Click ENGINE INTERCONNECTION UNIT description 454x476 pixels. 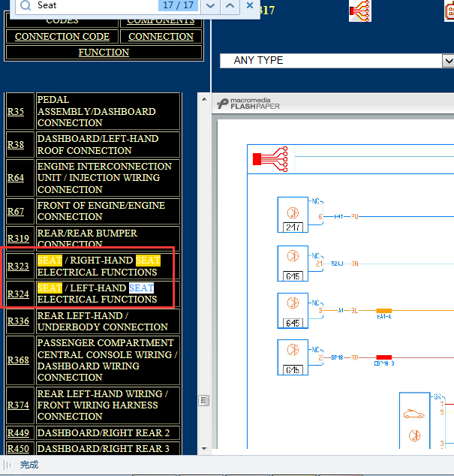pyautogui.click(x=104, y=178)
